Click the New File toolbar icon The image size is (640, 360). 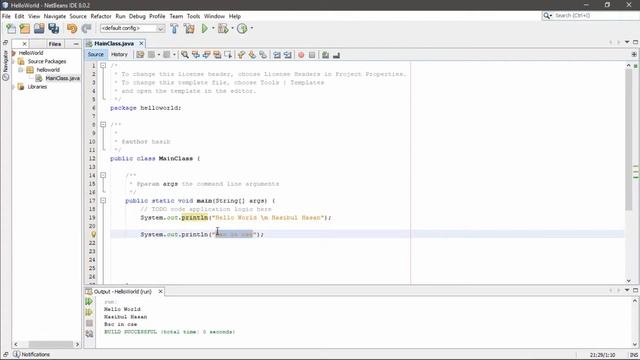[x=11, y=28]
